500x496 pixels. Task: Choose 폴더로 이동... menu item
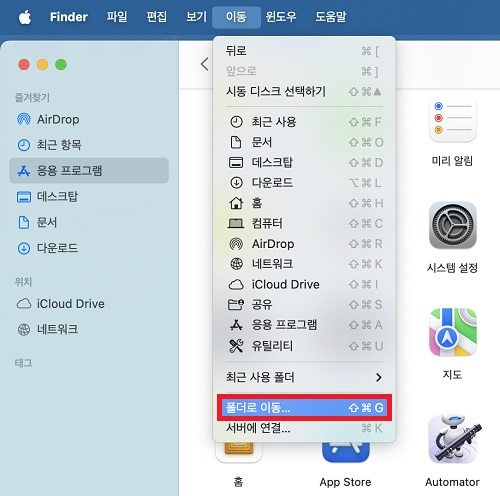[304, 408]
